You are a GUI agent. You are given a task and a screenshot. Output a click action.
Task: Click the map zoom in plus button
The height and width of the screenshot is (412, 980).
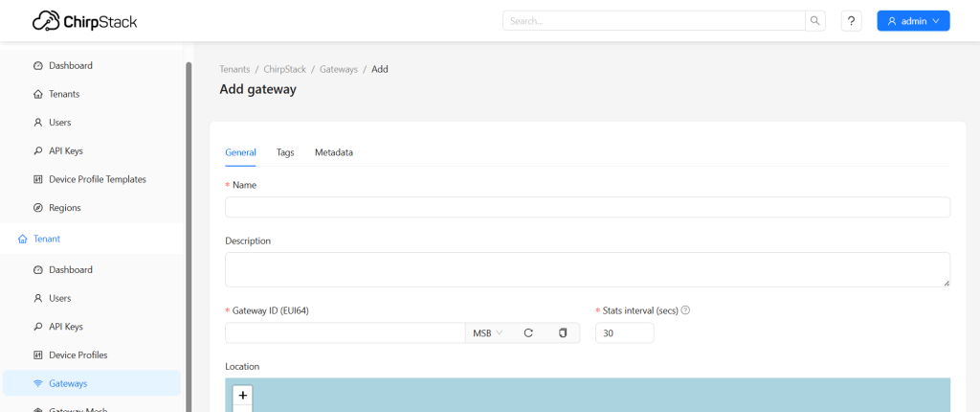click(242, 395)
